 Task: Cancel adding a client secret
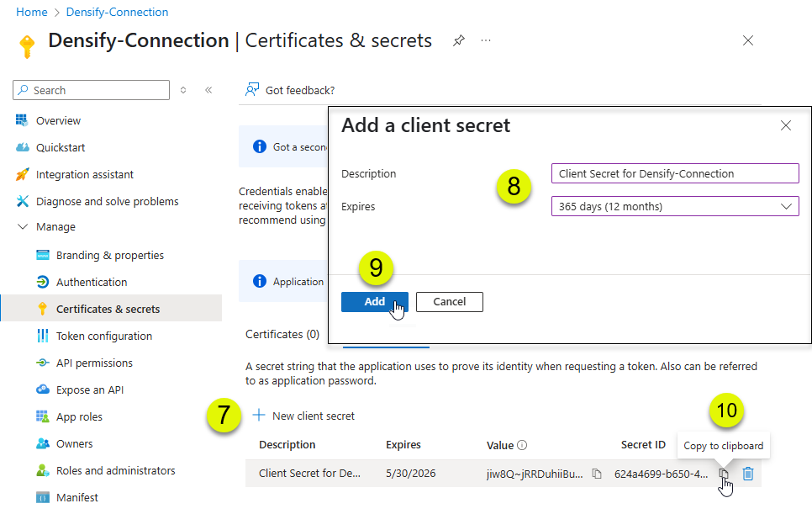coord(450,301)
